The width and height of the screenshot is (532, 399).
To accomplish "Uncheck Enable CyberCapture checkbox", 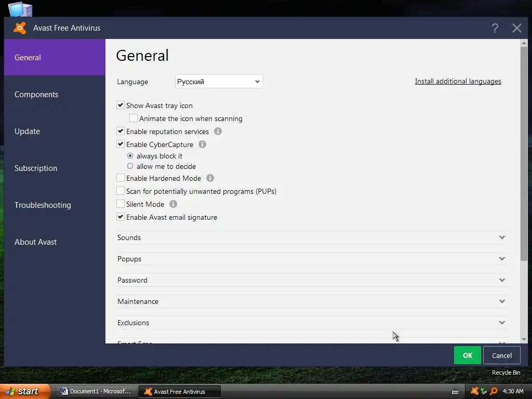I will 121,144.
